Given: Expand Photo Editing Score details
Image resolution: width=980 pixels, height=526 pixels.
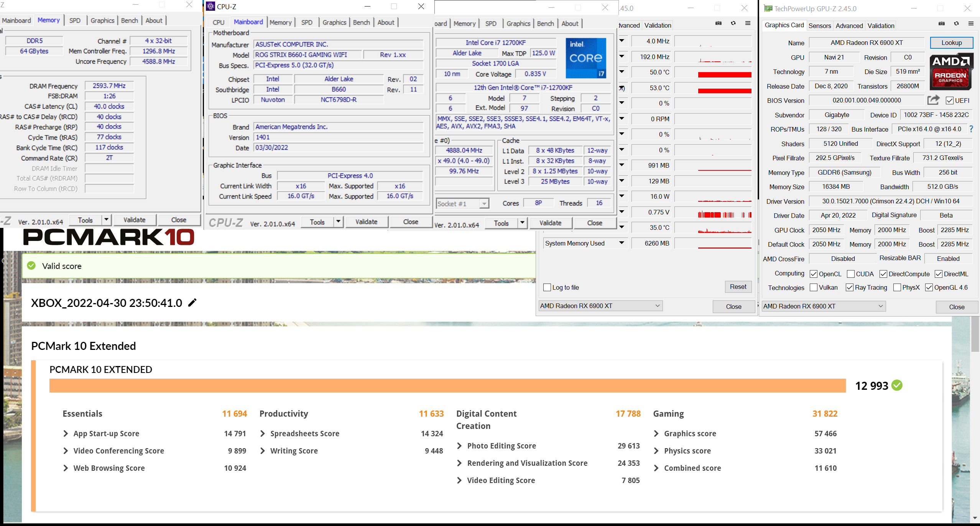Looking at the screenshot, I should 459,446.
